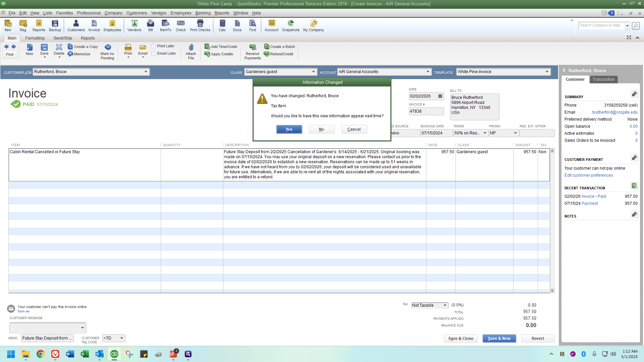Open the Bill entry icon
Image resolution: width=644 pixels, height=362 pixels.
click(151, 25)
